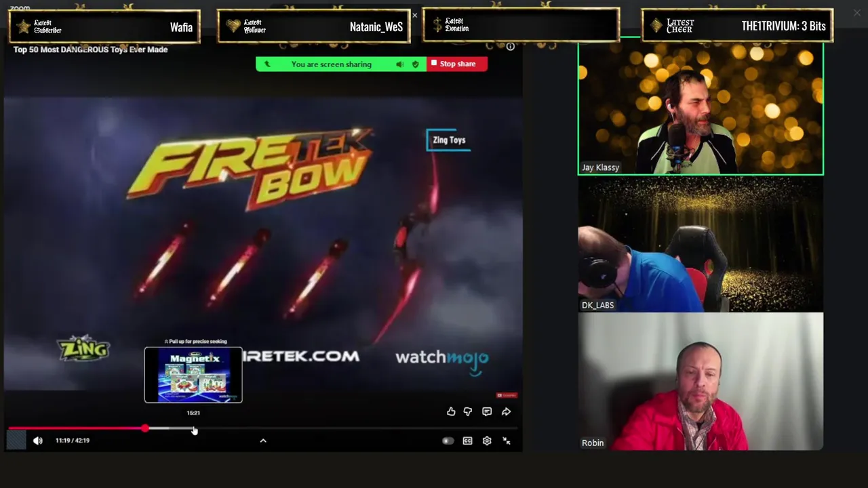Open the video comments icon

(487, 411)
